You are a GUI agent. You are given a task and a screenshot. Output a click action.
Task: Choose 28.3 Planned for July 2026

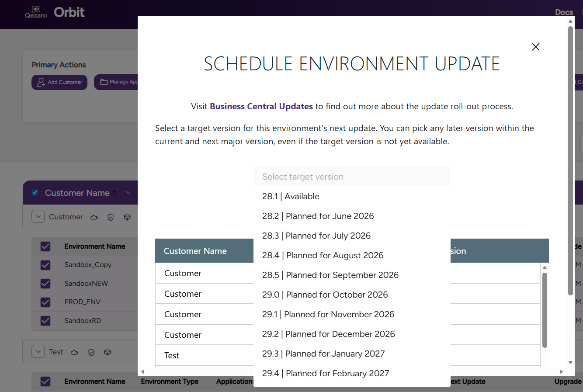point(352,236)
